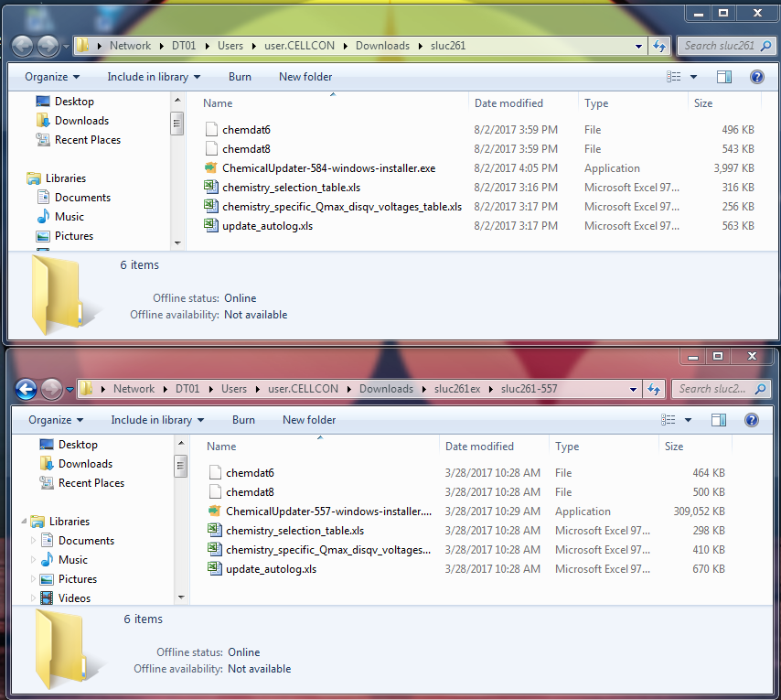Click navigation pane down arrow in bottom window
This screenshot has height=700, width=781.
181,597
